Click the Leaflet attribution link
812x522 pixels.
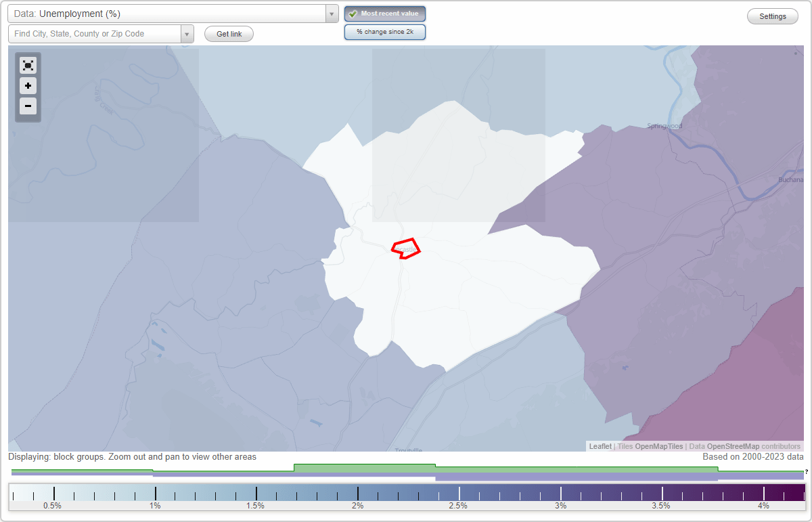(600, 446)
